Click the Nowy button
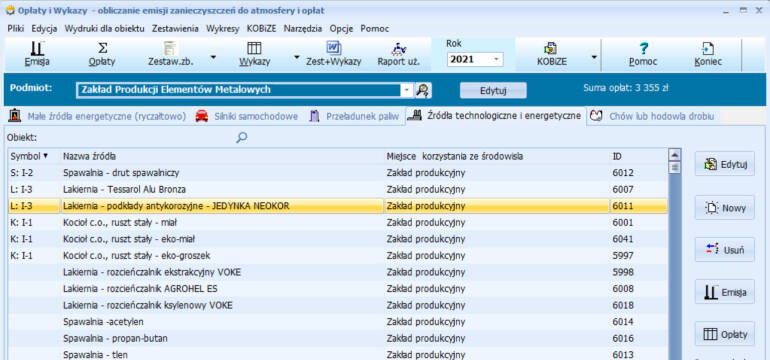The image size is (770, 360). [x=725, y=208]
